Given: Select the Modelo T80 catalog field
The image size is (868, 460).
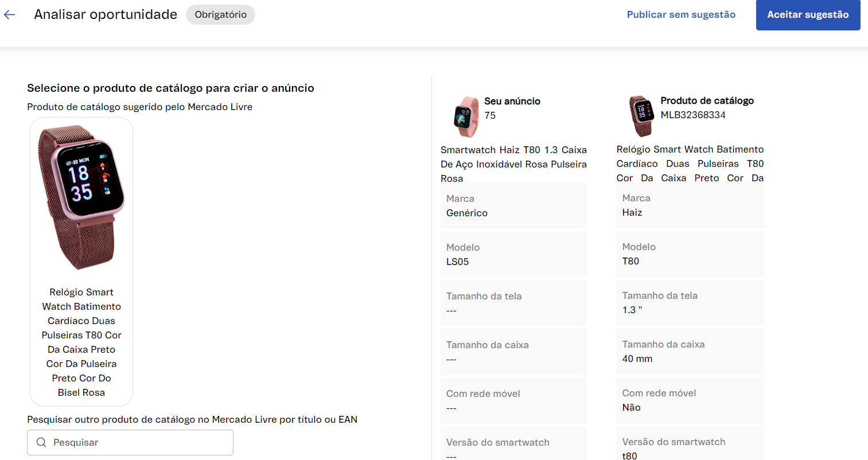Looking at the screenshot, I should click(690, 254).
